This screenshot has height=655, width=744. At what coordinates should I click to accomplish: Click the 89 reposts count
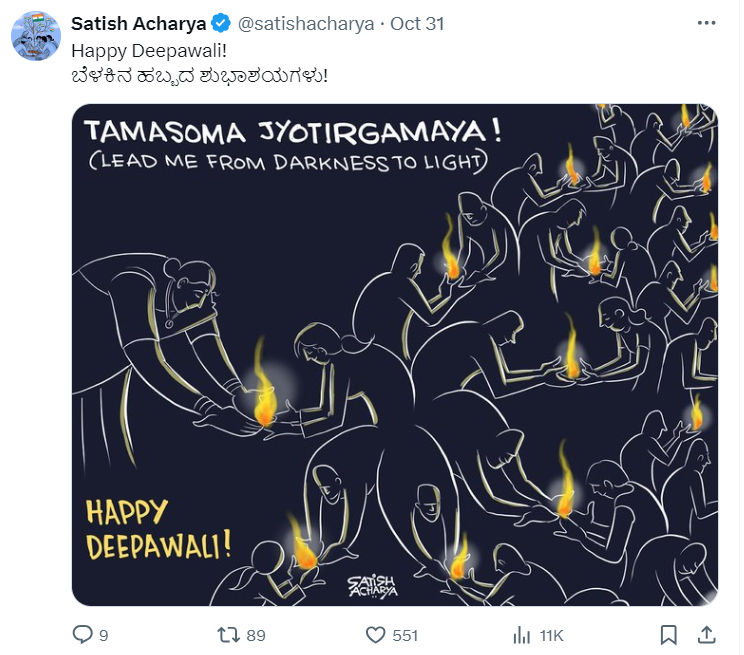point(256,636)
